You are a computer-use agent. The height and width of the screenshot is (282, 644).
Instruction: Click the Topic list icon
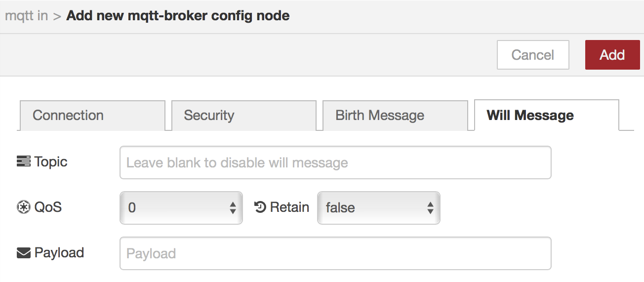23,161
